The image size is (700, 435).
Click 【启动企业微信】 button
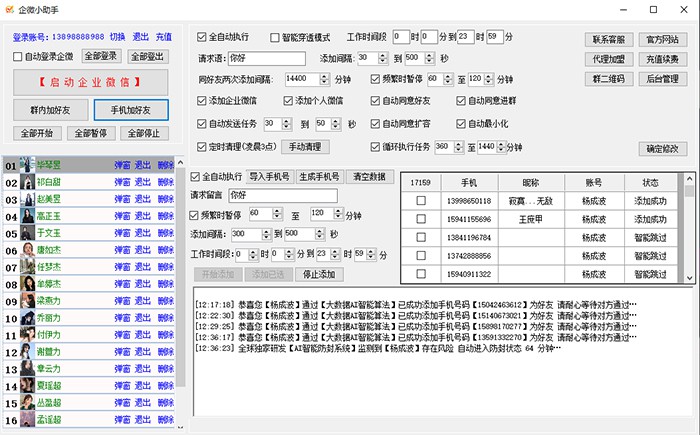(91, 82)
